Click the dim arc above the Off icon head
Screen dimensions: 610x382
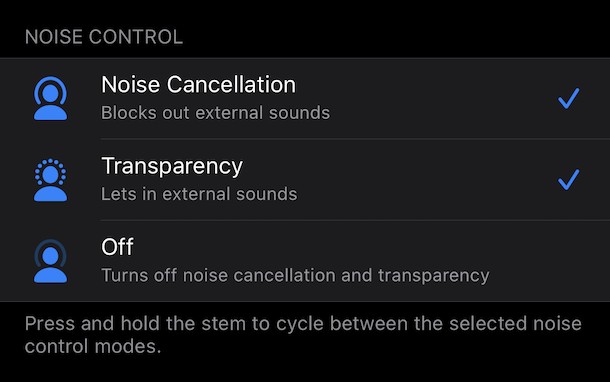pyautogui.click(x=51, y=242)
